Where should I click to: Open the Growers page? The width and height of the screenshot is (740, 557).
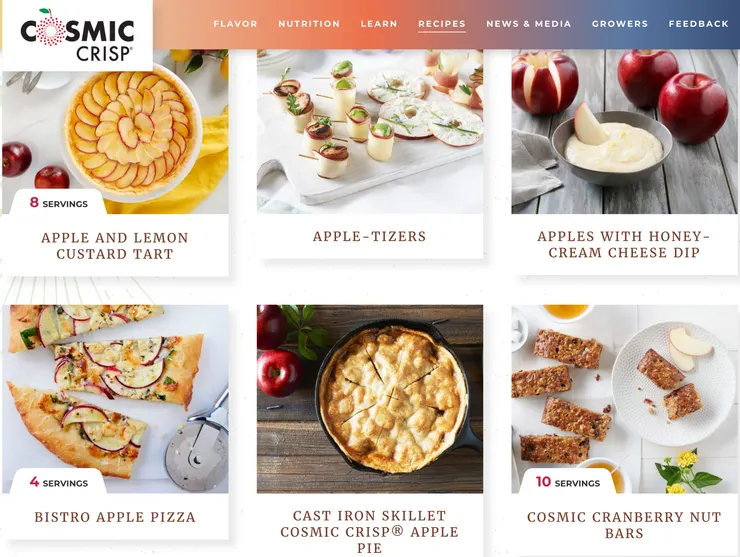click(620, 24)
